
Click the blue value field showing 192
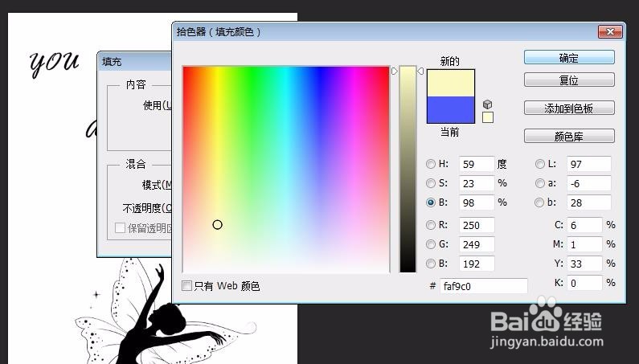tap(477, 264)
